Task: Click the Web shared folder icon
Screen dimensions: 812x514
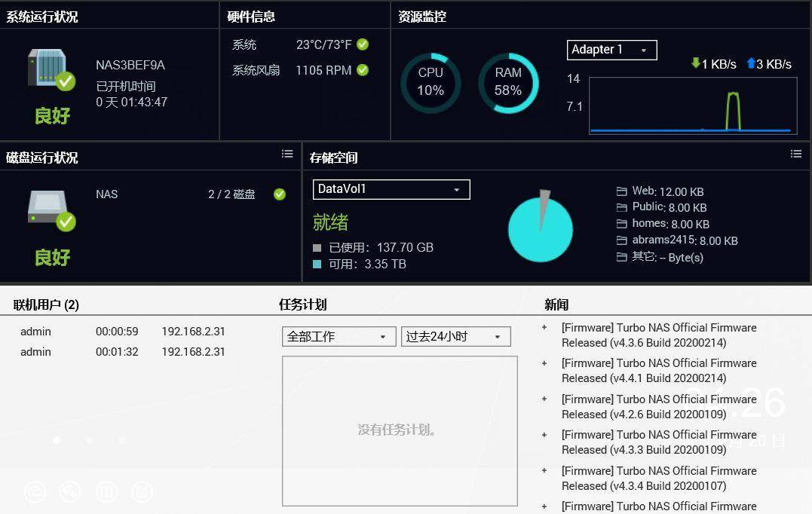Action: click(x=622, y=191)
